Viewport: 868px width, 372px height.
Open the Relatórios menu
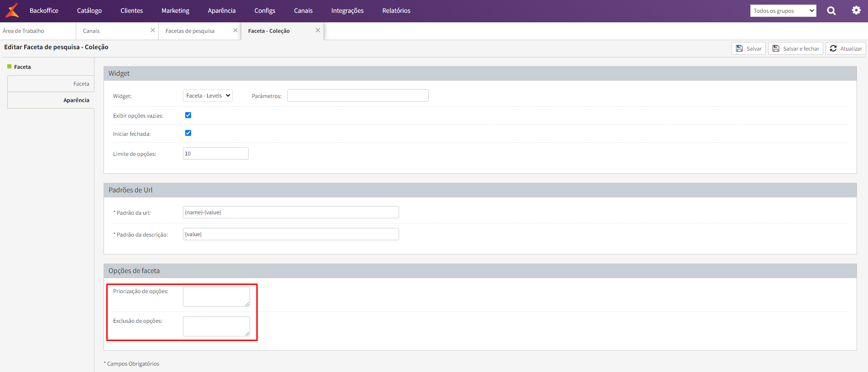396,10
